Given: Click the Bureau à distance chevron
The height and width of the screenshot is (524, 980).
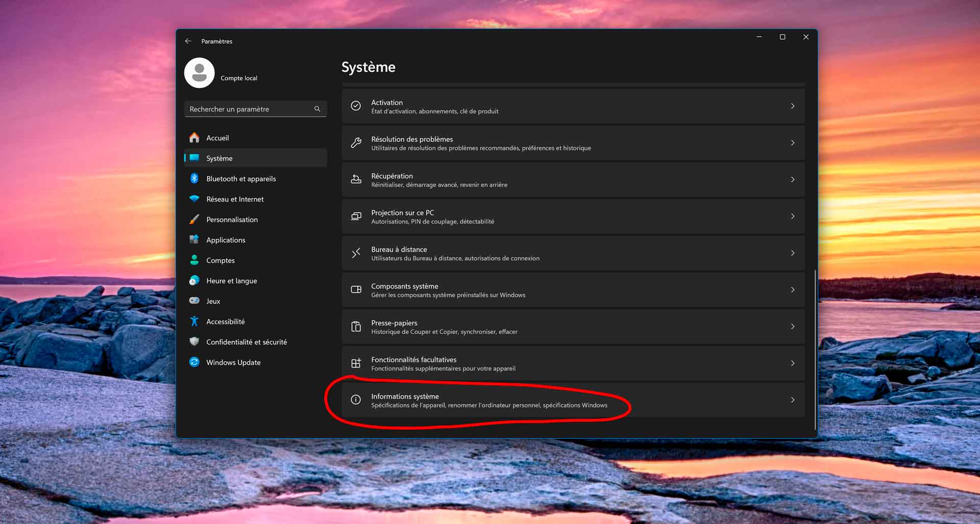Looking at the screenshot, I should coord(792,253).
